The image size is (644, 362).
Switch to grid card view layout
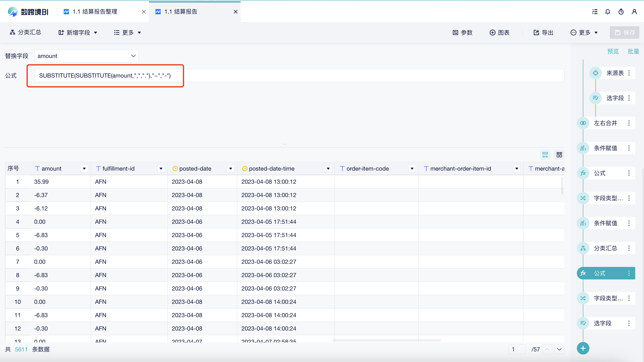click(559, 155)
